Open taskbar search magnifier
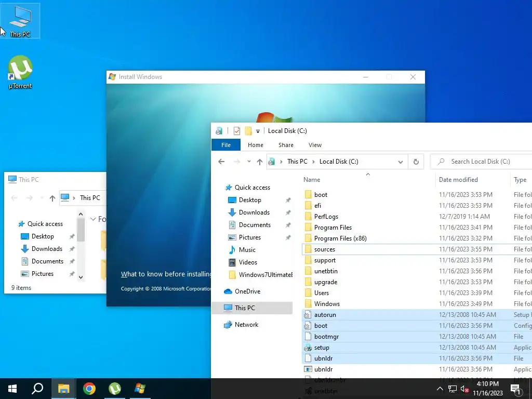Viewport: 532px width, 399px height. (37, 389)
